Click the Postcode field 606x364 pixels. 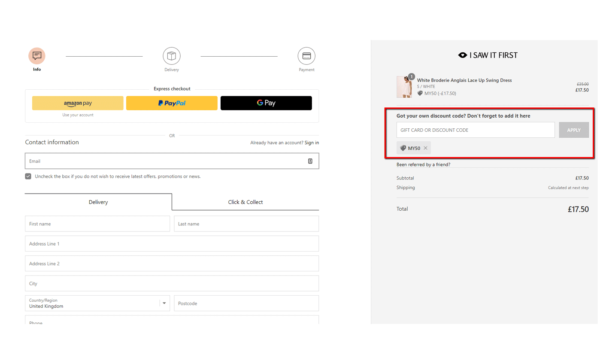coord(246,303)
